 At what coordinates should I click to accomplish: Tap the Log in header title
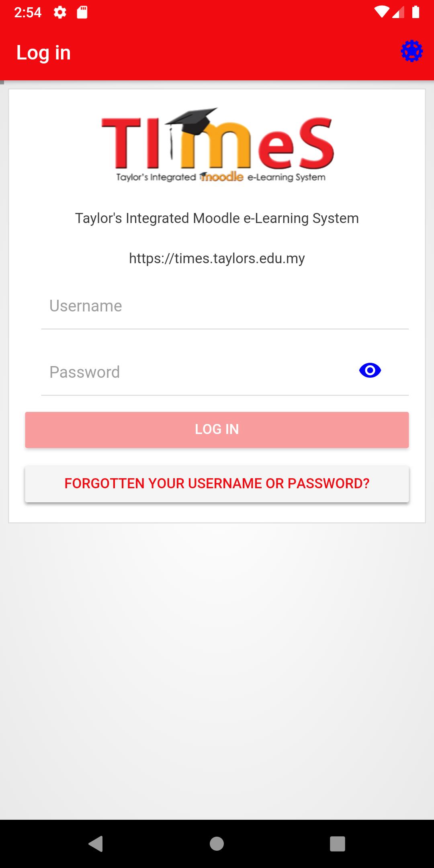pos(43,53)
